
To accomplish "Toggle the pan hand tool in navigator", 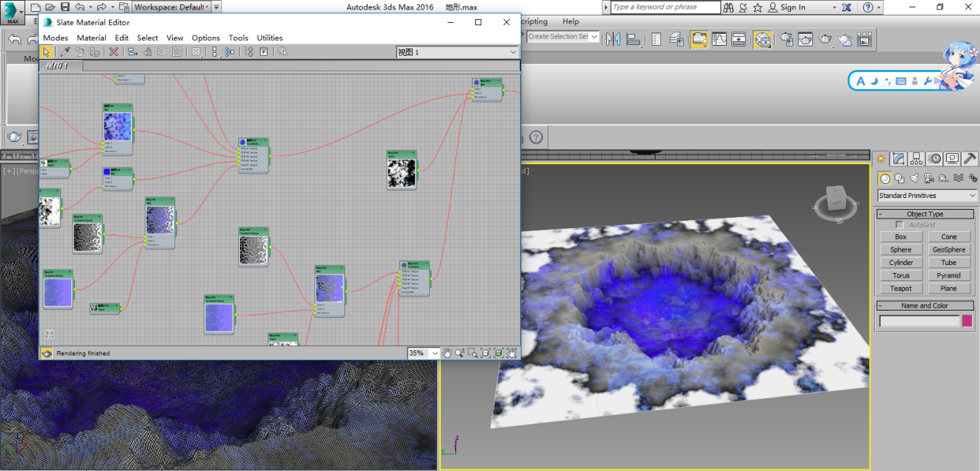I will coord(447,353).
